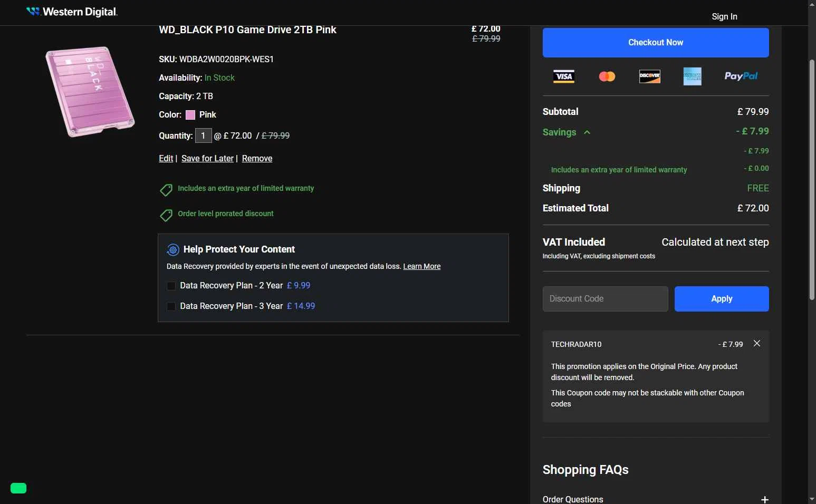Click the TECHRADAR10 coupon code label
The width and height of the screenshot is (816, 504).
pos(576,344)
